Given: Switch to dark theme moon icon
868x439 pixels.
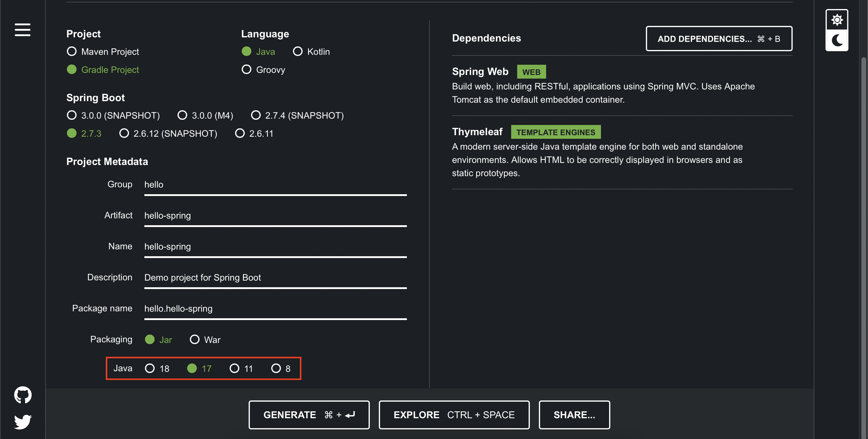Looking at the screenshot, I should click(837, 40).
